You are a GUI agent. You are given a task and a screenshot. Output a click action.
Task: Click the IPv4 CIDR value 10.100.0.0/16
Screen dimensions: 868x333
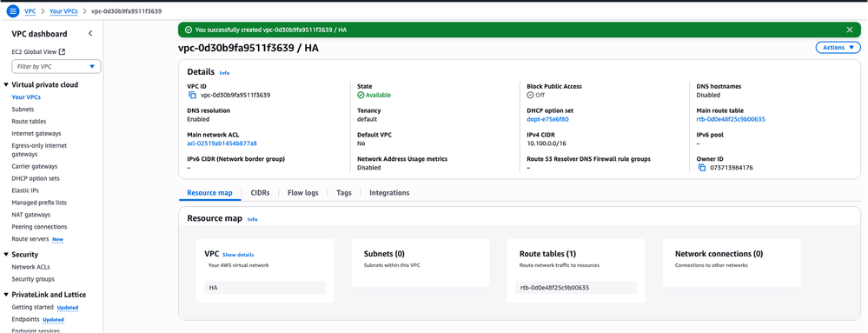pyautogui.click(x=547, y=143)
